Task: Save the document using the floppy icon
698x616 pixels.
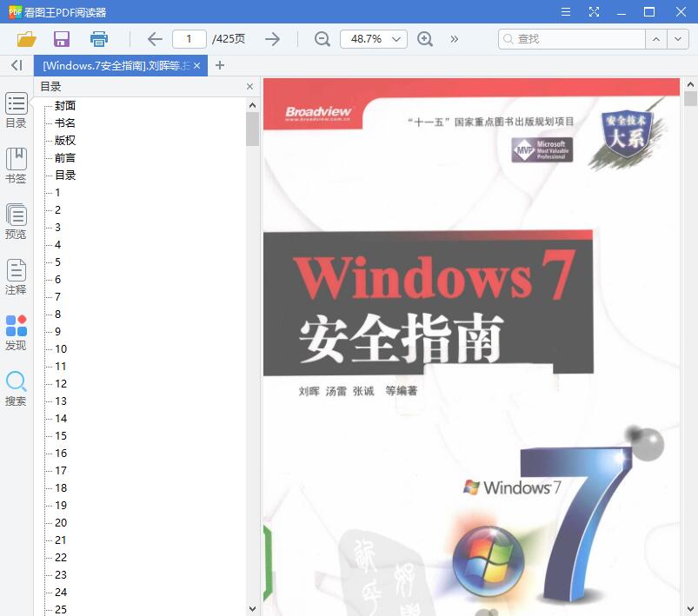Action: pyautogui.click(x=62, y=39)
